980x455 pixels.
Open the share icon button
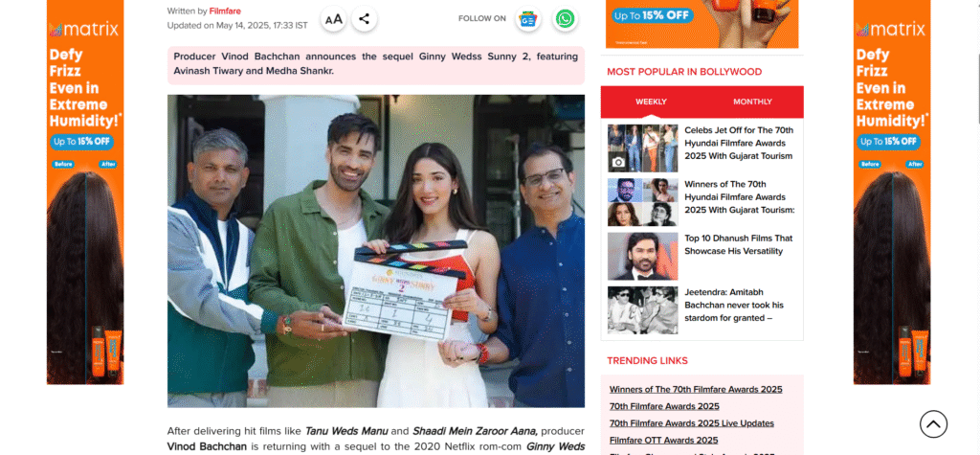tap(364, 18)
